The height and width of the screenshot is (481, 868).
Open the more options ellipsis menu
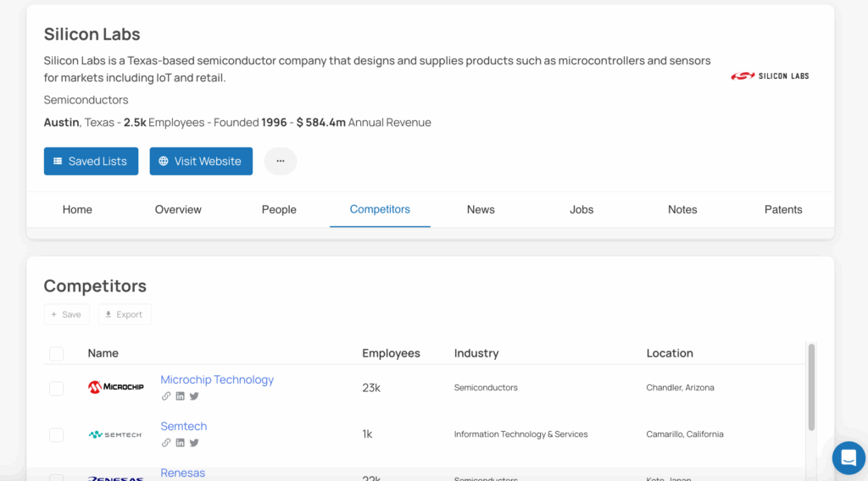[281, 161]
